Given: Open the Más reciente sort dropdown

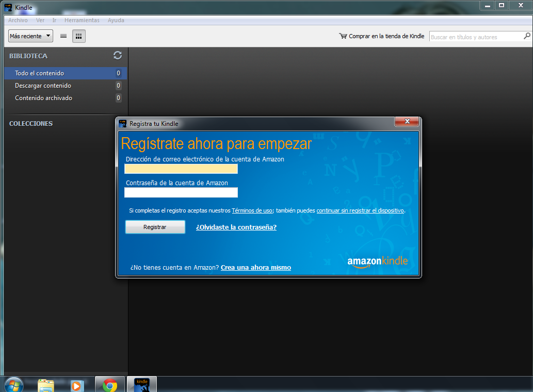Looking at the screenshot, I should [30, 36].
